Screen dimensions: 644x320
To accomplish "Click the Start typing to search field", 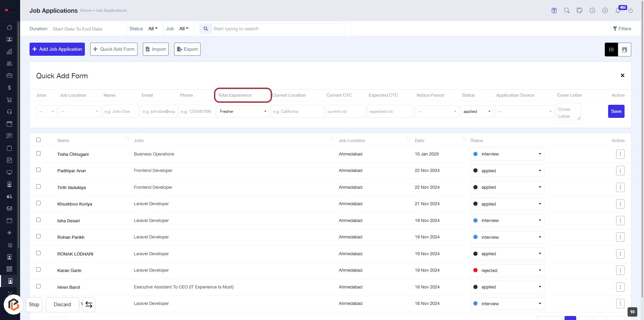I will point(278,29).
